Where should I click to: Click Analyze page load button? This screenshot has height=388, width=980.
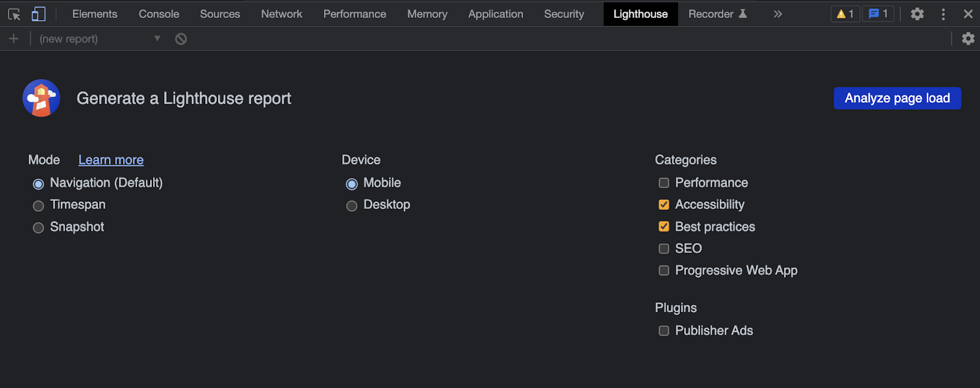click(897, 98)
